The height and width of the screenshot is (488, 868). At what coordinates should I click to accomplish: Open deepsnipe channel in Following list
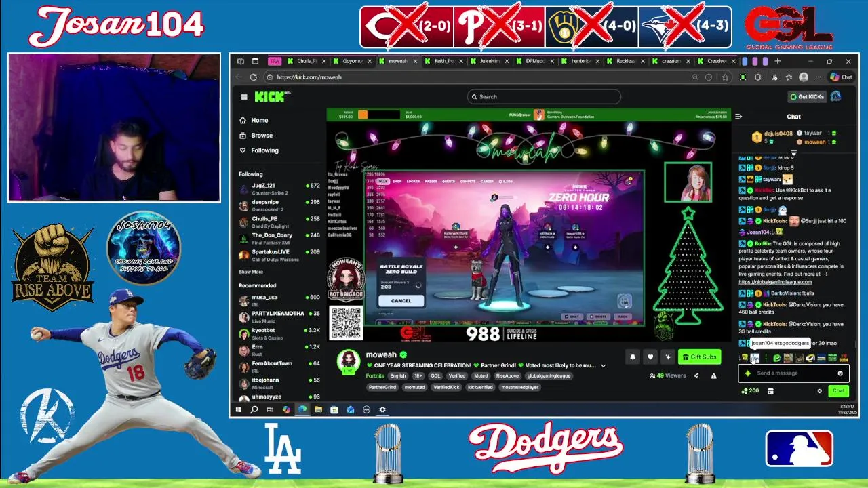click(x=279, y=205)
